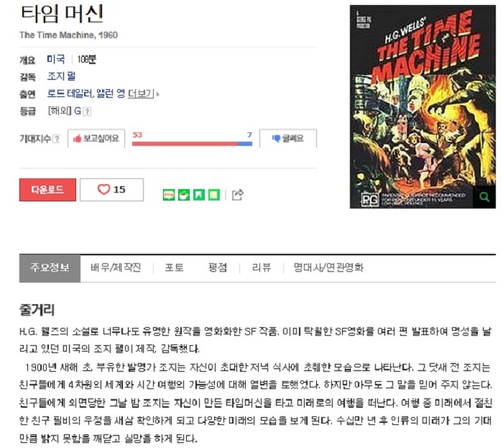This screenshot has width=503, height=448.
Task: Expand cast list with 더보기
Action: [x=142, y=93]
